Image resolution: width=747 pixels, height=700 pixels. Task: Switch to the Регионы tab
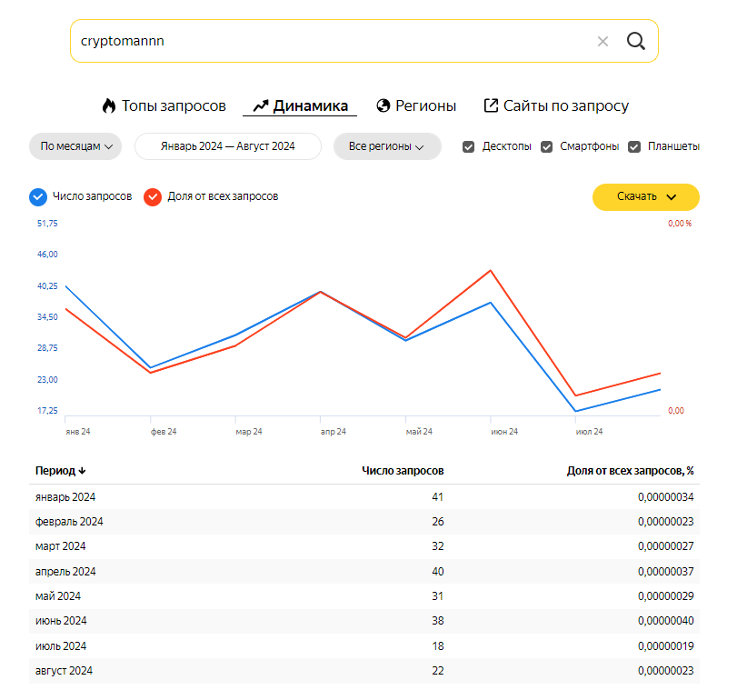click(425, 105)
